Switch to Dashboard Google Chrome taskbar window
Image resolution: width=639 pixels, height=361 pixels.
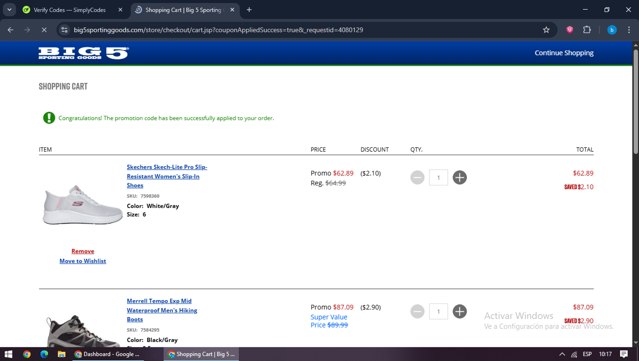point(107,354)
